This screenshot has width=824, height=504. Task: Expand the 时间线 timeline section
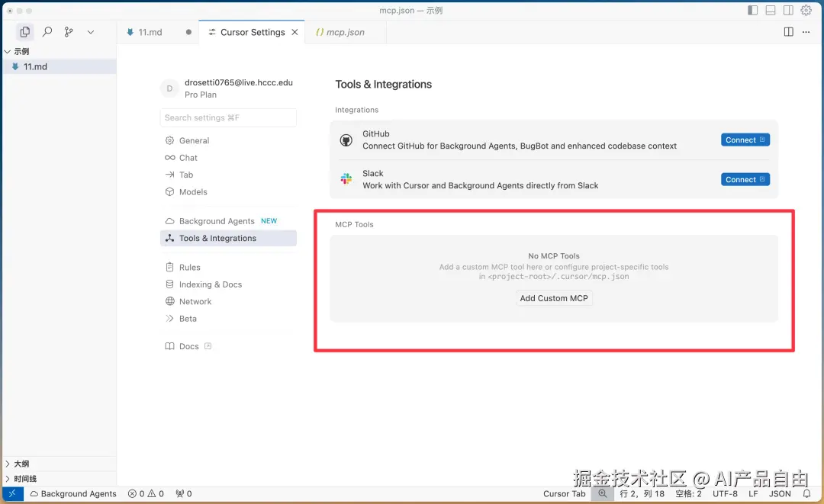(59, 479)
